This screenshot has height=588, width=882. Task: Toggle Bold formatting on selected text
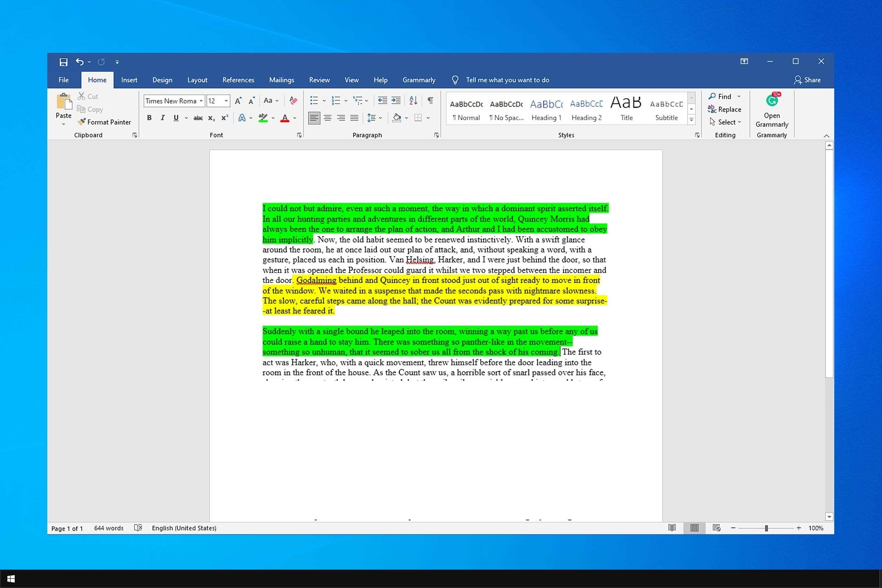click(x=150, y=117)
